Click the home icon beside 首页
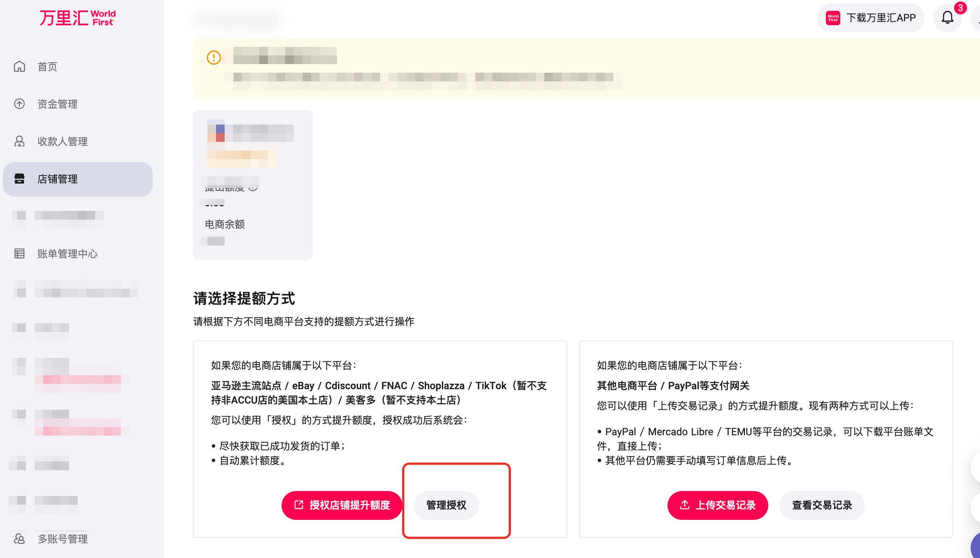 click(x=19, y=67)
